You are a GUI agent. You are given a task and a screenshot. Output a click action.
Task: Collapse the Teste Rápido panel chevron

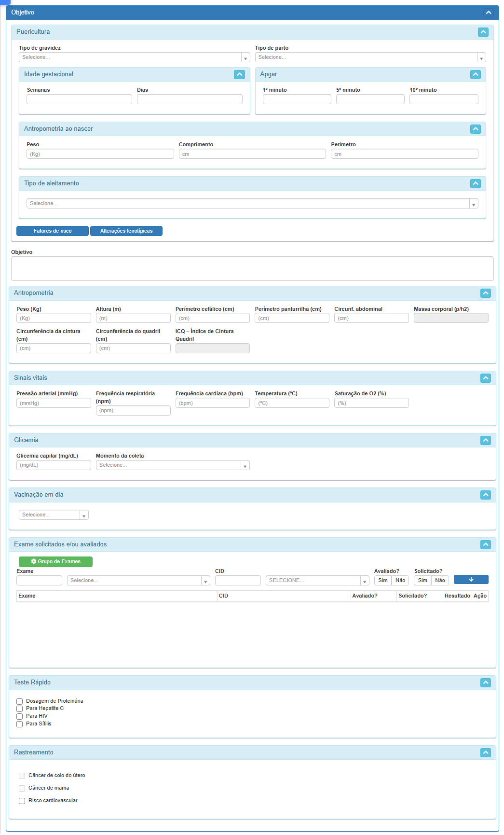pos(485,682)
